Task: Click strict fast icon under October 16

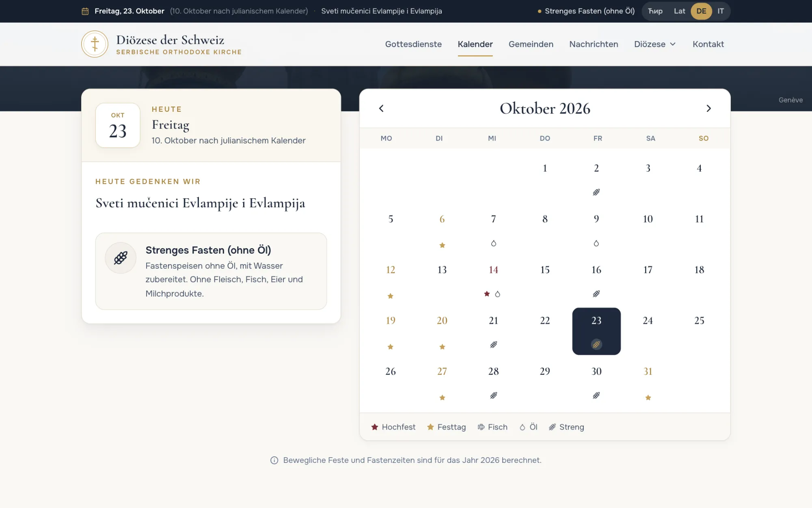Action: click(596, 293)
